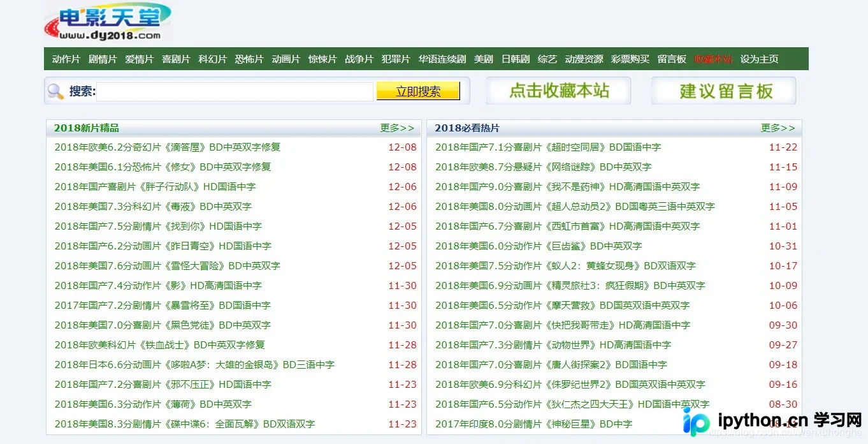Image resolution: width=868 pixels, height=444 pixels.
Task: Open the 《网络谜踪》 movie link
Action: coord(544,167)
